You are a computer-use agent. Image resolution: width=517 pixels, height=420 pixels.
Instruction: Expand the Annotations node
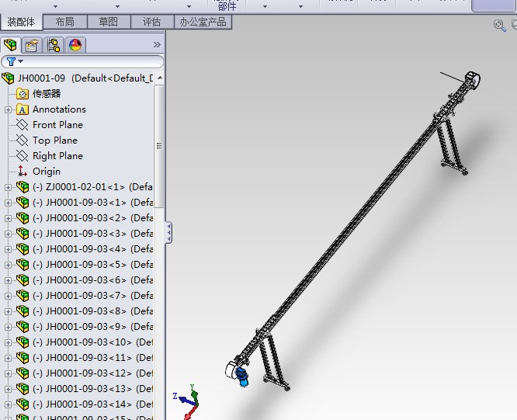point(8,109)
